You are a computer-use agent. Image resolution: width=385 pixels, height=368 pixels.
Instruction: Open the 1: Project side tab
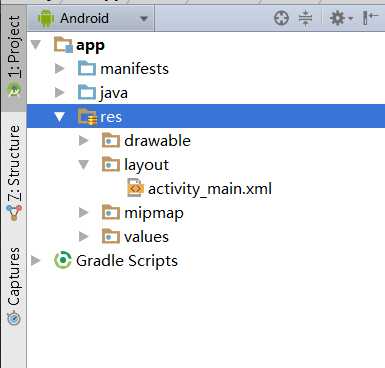[14, 57]
